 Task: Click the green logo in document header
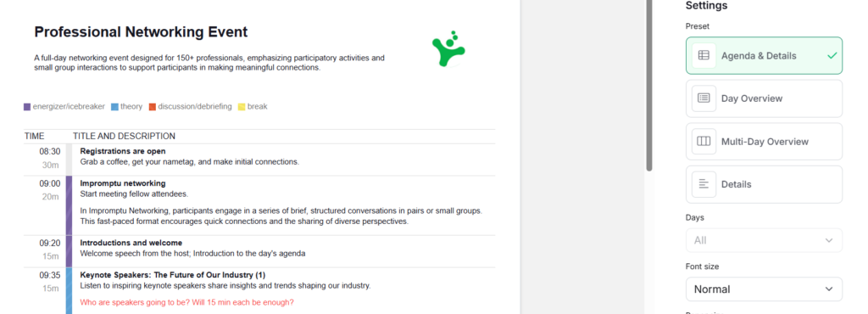[449, 48]
